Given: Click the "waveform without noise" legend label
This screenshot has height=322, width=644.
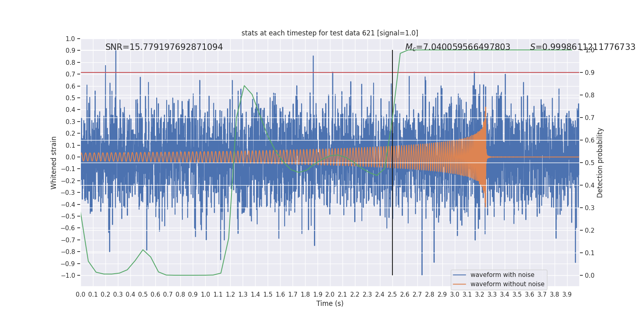Looking at the screenshot, I should 507,284.
